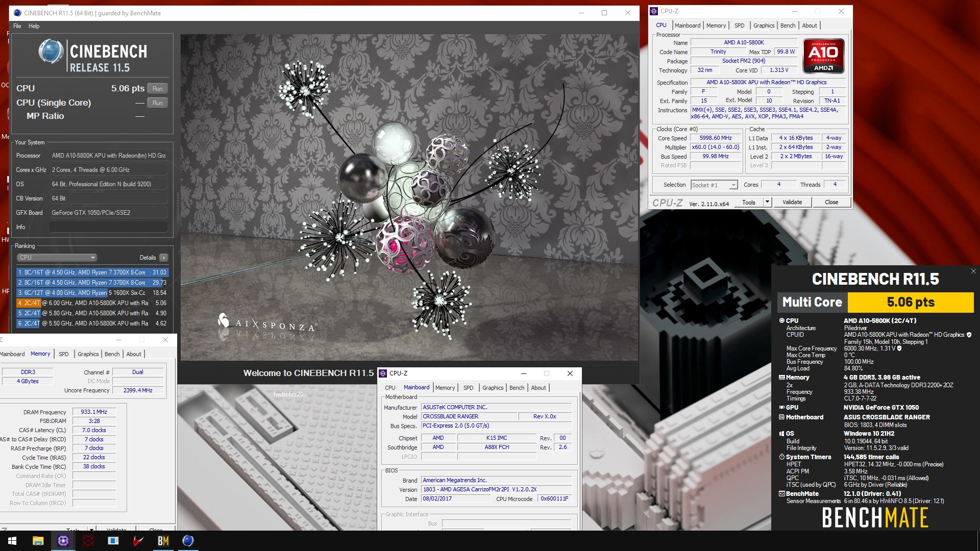Click the ASUSTeK COMPUTER INC. manufacturer field

pyautogui.click(x=496, y=407)
